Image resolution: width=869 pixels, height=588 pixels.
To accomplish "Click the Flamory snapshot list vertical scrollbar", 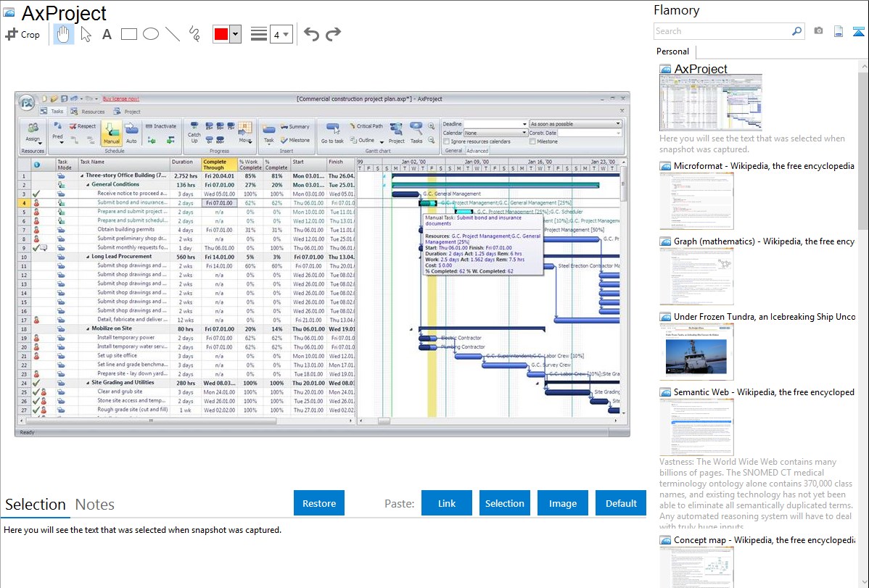I will [863, 149].
